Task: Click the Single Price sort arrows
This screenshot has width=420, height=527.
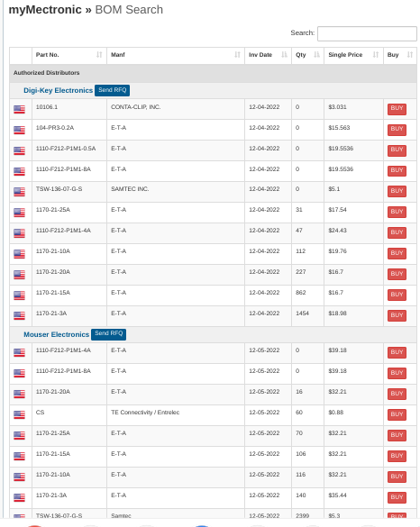Action: click(376, 55)
